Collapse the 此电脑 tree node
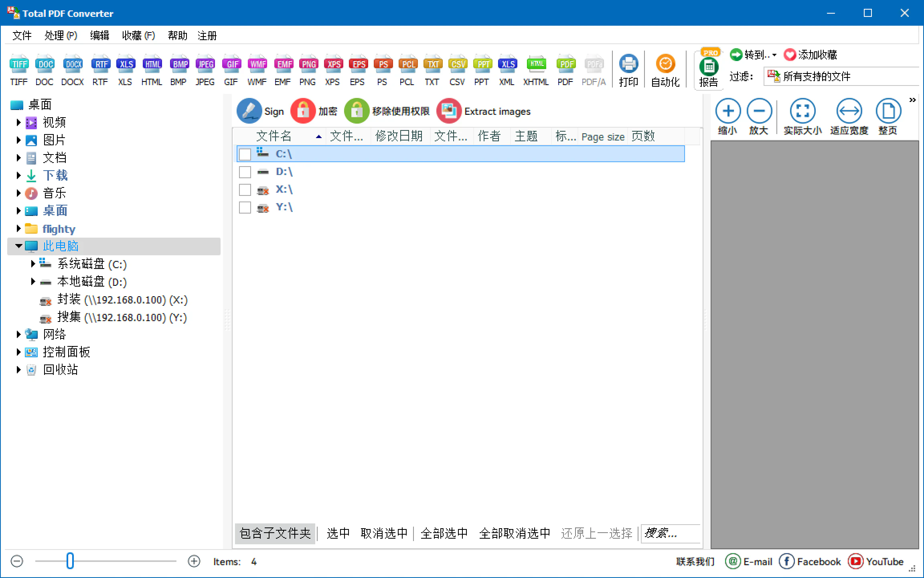 [18, 246]
